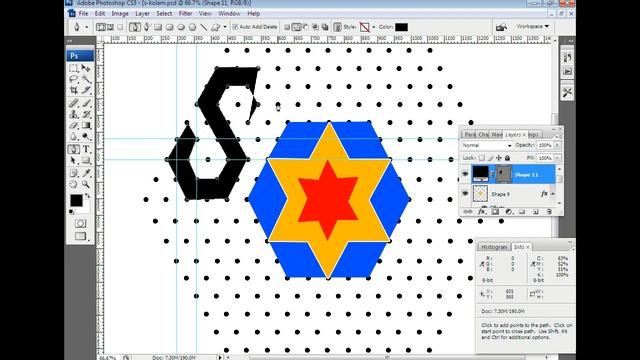
Task: Select the Zoom tool
Action: (x=86, y=184)
